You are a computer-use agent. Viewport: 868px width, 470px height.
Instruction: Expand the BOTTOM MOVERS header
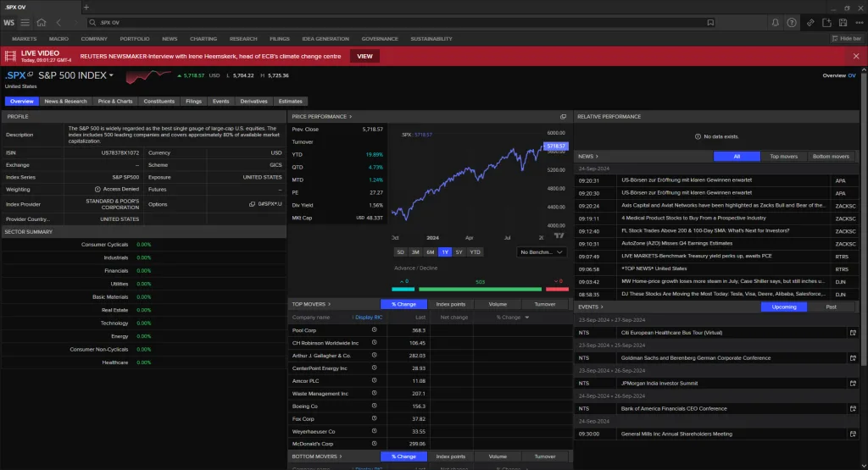[317, 456]
